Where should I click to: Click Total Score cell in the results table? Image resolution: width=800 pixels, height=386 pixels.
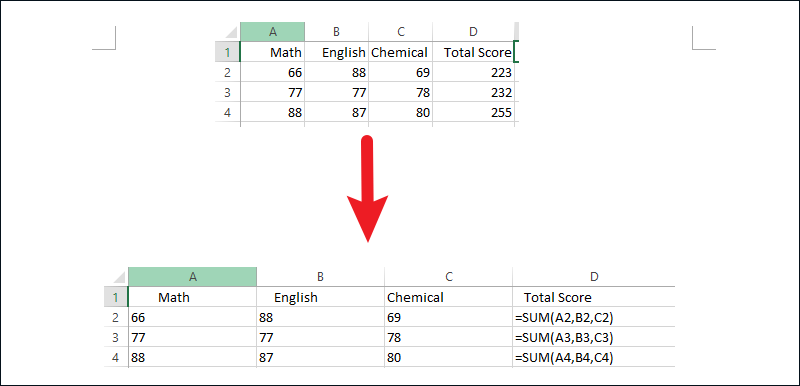coord(473,52)
